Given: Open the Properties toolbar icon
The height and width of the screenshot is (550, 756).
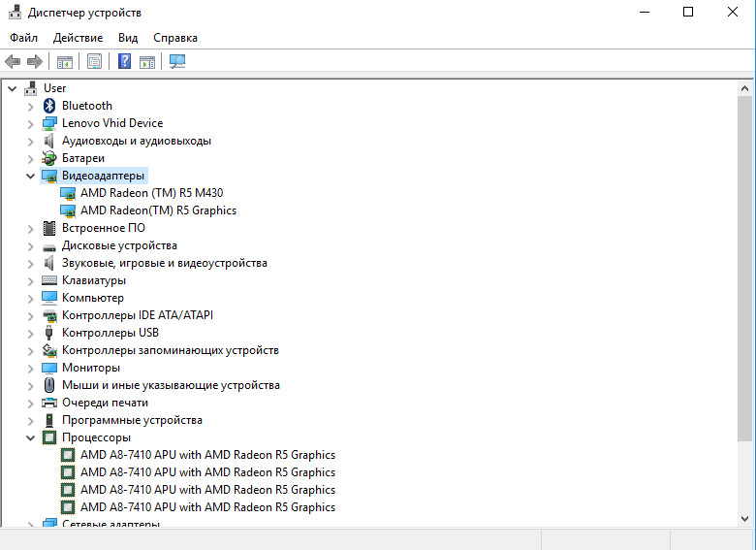Looking at the screenshot, I should [x=95, y=61].
